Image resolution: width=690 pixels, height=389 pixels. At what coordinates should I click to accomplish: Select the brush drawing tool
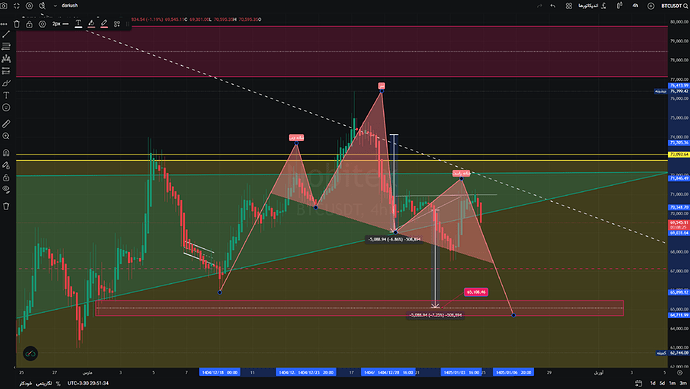(x=6, y=83)
